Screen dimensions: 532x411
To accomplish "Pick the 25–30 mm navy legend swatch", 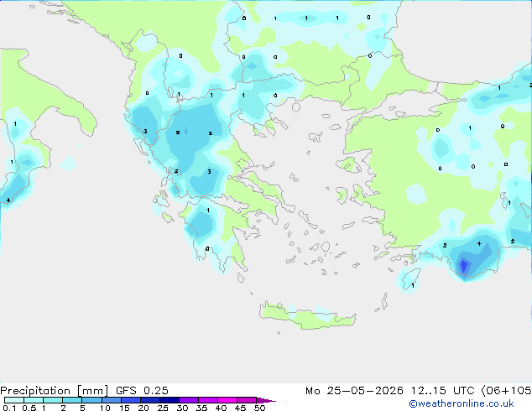I will (170, 400).
